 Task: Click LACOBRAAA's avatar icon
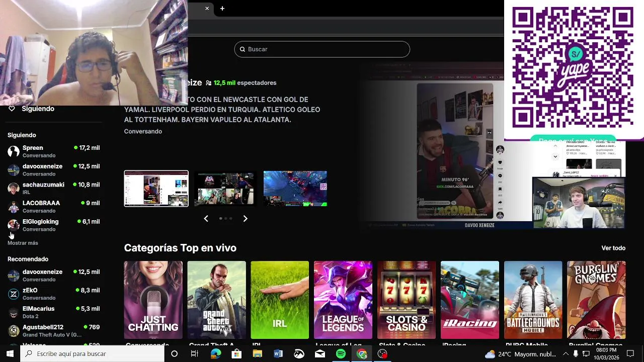(x=14, y=207)
